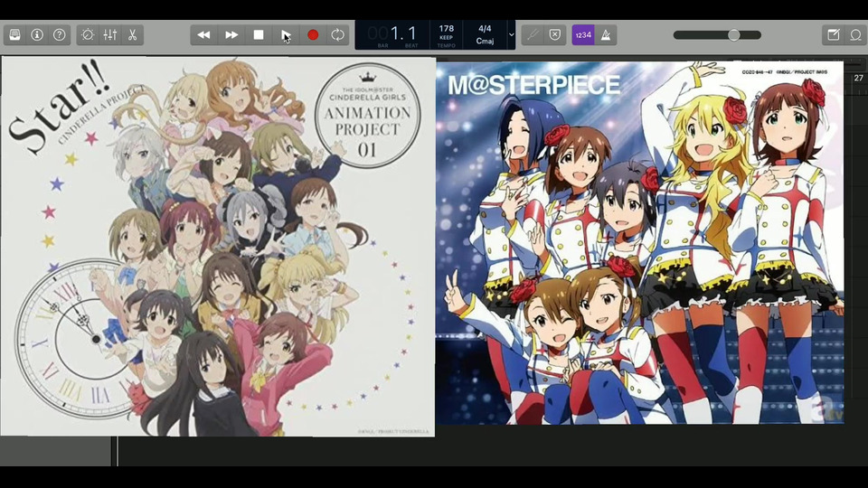
Task: Start recording with the red Record button
Action: tap(313, 35)
